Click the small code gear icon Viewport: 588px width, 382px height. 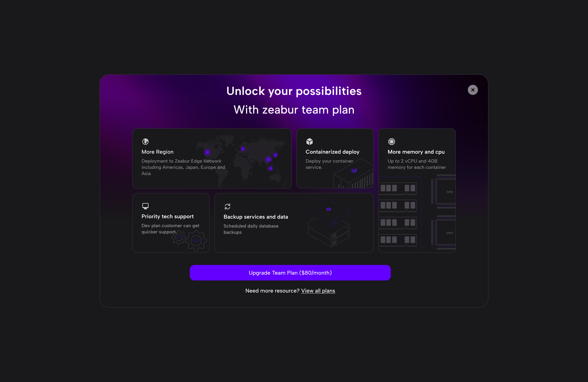coord(179,237)
